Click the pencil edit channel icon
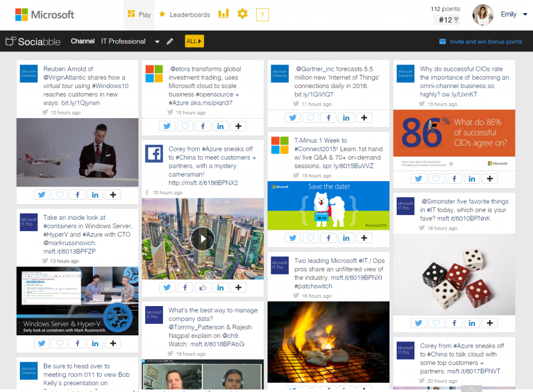The image size is (533, 392). click(x=170, y=42)
